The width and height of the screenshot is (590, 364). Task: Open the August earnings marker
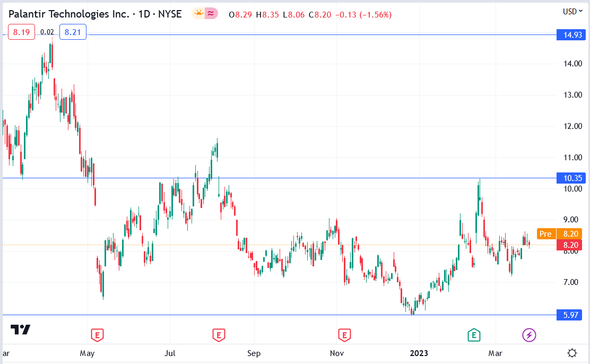tap(219, 335)
